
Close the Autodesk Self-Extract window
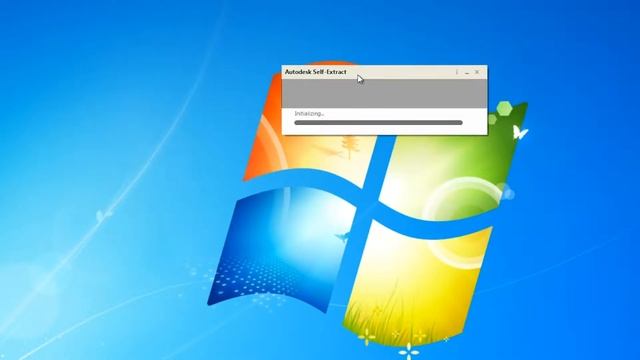(477, 72)
